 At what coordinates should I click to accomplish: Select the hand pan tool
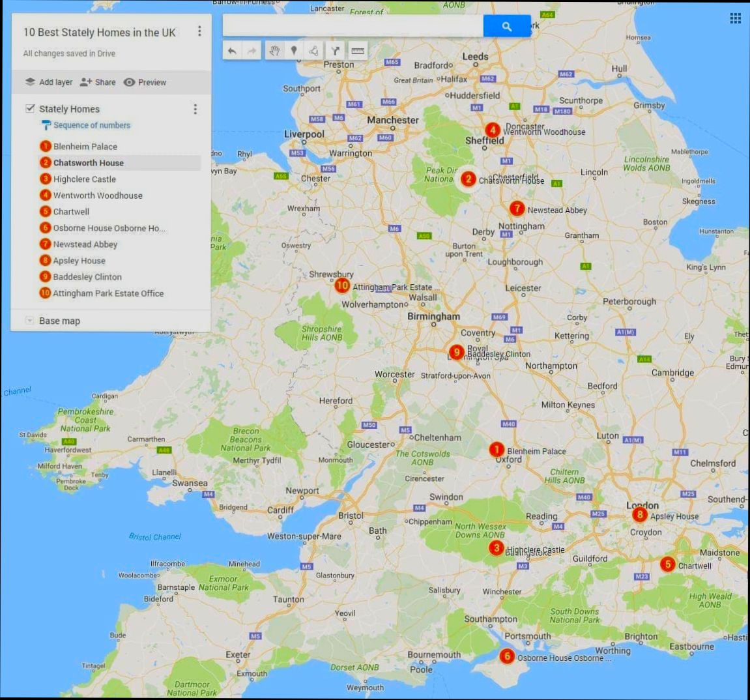click(x=275, y=50)
